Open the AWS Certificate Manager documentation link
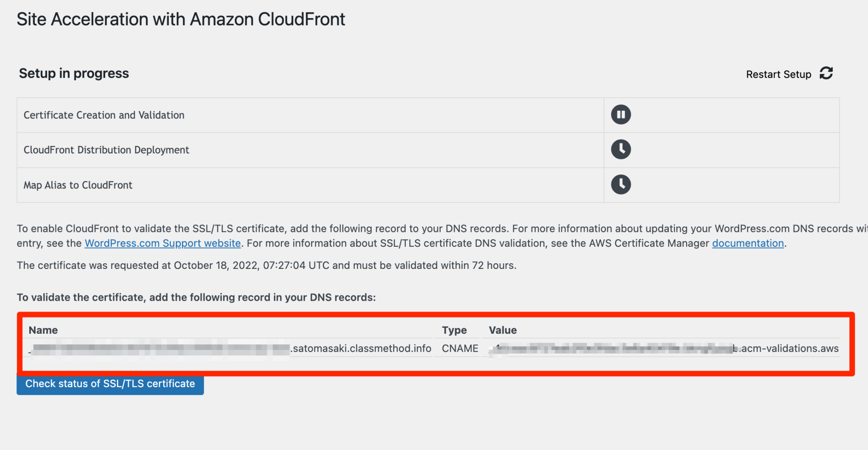The image size is (868, 450). [x=747, y=243]
